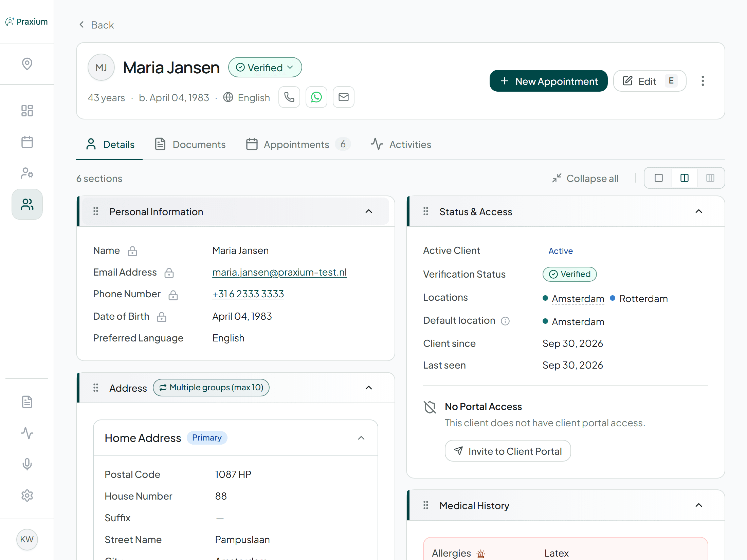
Task: Open settings gear in sidebar
Action: pos(27,495)
